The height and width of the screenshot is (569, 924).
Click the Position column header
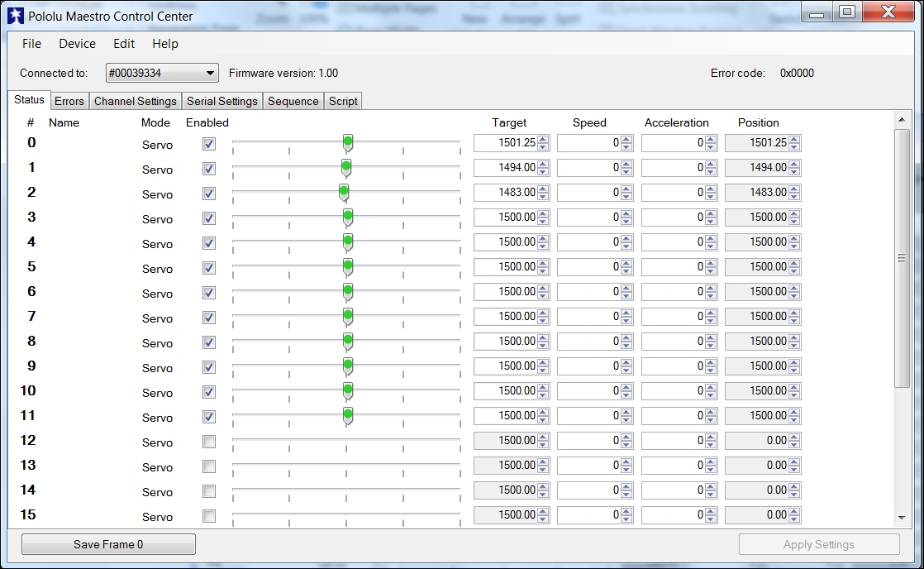759,122
